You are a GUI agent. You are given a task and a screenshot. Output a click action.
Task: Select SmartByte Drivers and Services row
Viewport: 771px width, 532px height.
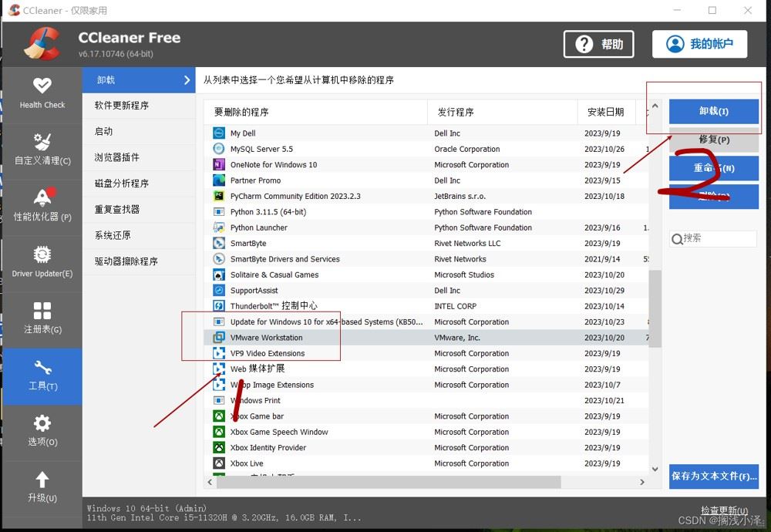pyautogui.click(x=426, y=258)
